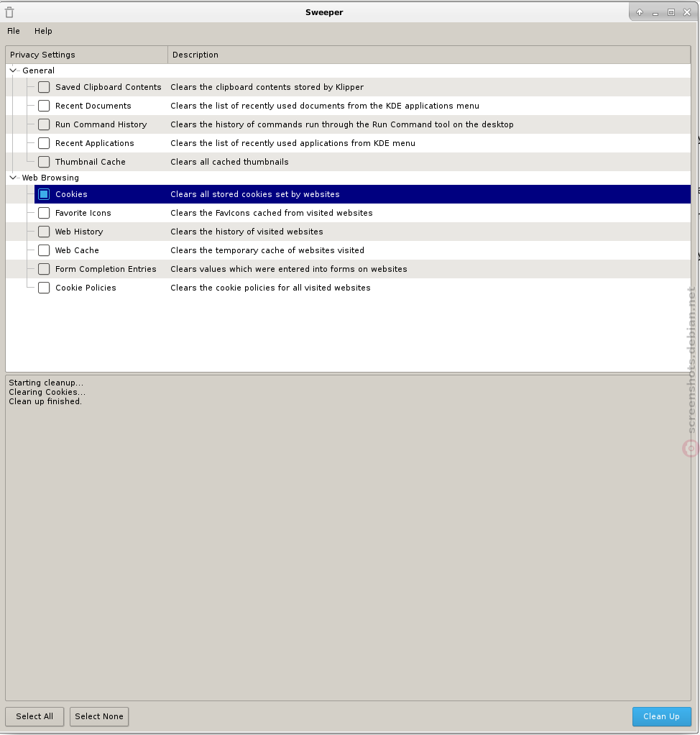700x735 pixels.
Task: Toggle the Thumbnail Cache checkbox
Action: click(x=44, y=163)
